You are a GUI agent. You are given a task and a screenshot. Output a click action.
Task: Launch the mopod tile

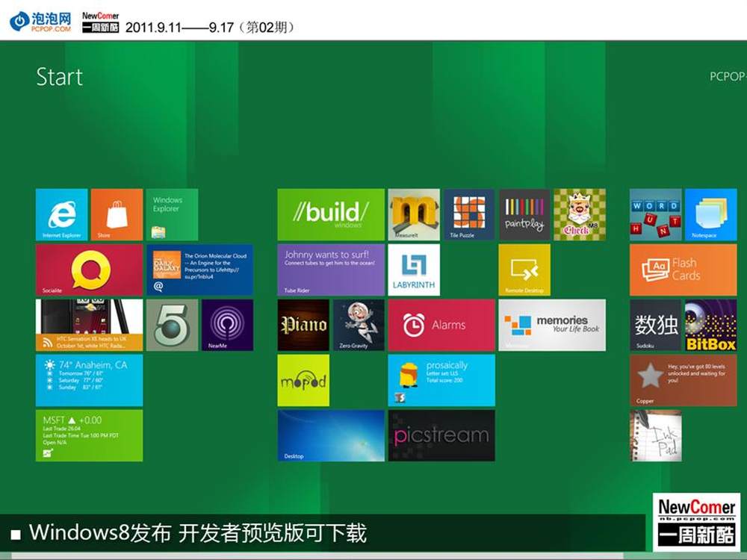[303, 381]
